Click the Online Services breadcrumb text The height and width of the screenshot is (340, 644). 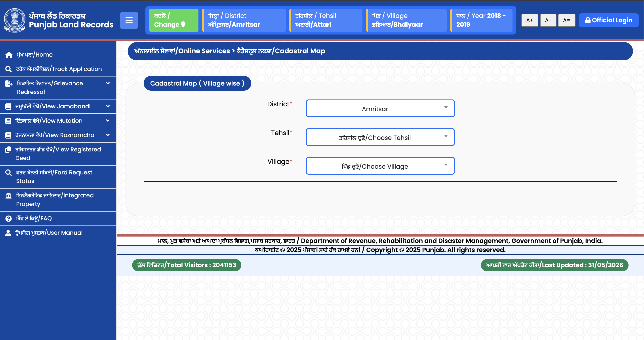(182, 51)
